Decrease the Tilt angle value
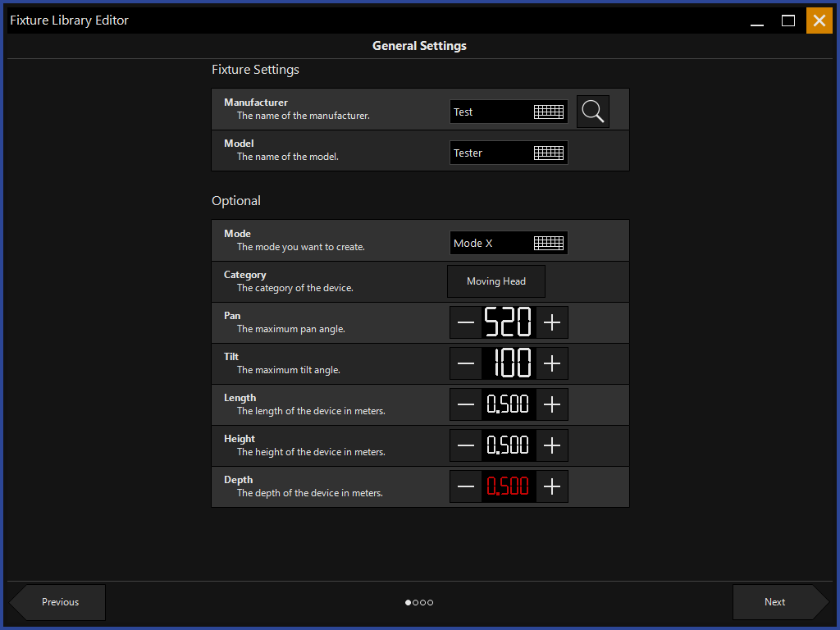The width and height of the screenshot is (840, 630). [x=466, y=364]
